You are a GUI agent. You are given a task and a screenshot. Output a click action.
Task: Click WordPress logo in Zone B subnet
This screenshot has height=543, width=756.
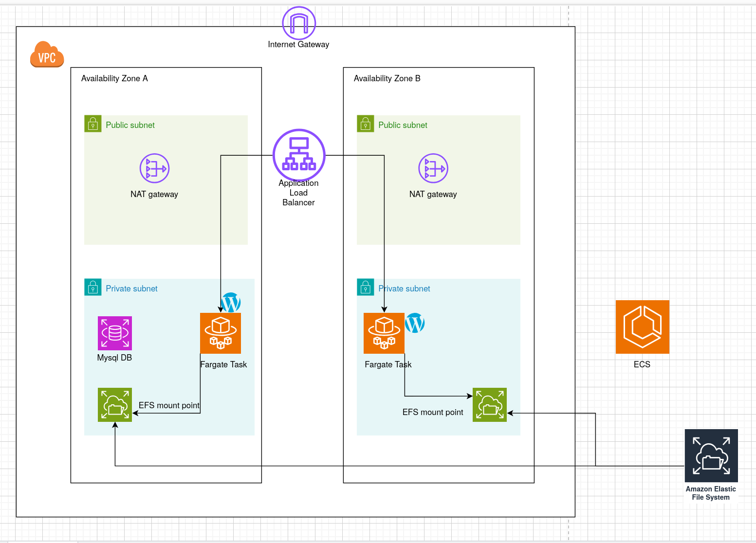pos(415,323)
